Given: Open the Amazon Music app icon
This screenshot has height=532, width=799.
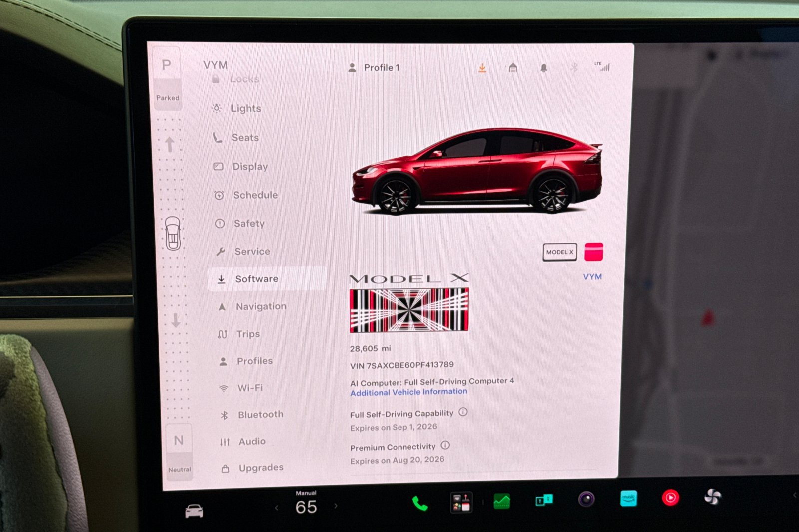Looking at the screenshot, I should click(x=628, y=498).
